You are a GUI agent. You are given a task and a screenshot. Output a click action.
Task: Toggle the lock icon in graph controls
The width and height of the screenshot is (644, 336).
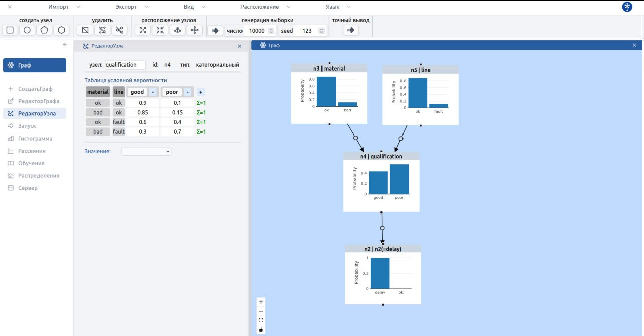[261, 330]
